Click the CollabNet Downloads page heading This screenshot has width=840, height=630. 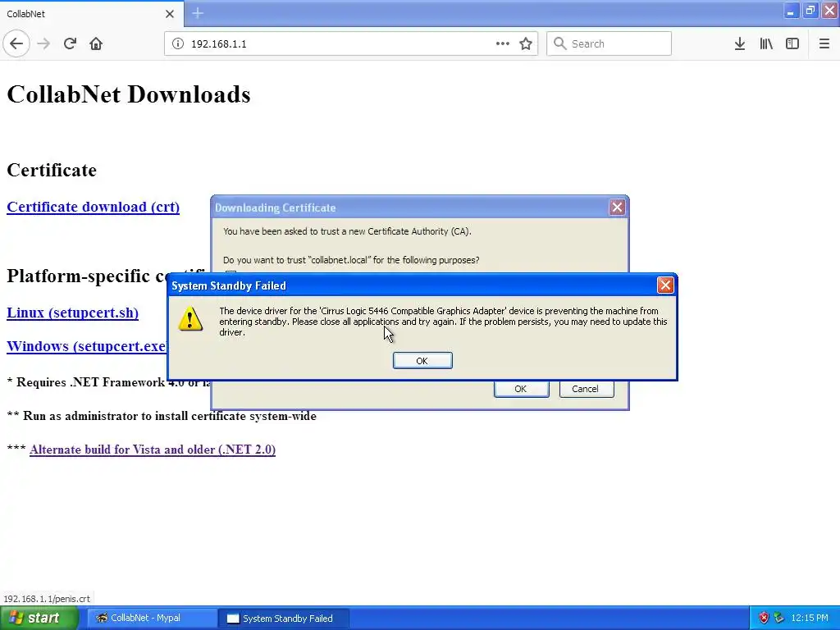[129, 94]
